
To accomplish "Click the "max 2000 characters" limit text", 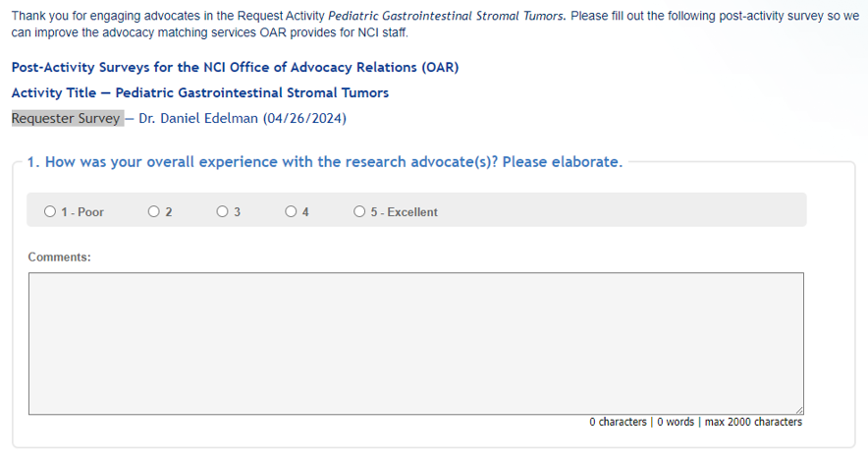I will 753,422.
